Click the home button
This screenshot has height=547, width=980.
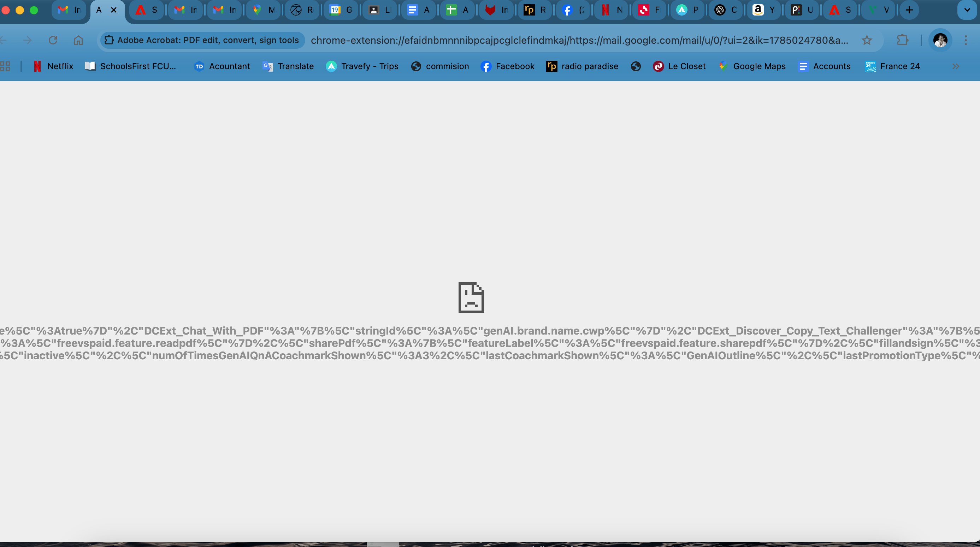[x=78, y=40]
